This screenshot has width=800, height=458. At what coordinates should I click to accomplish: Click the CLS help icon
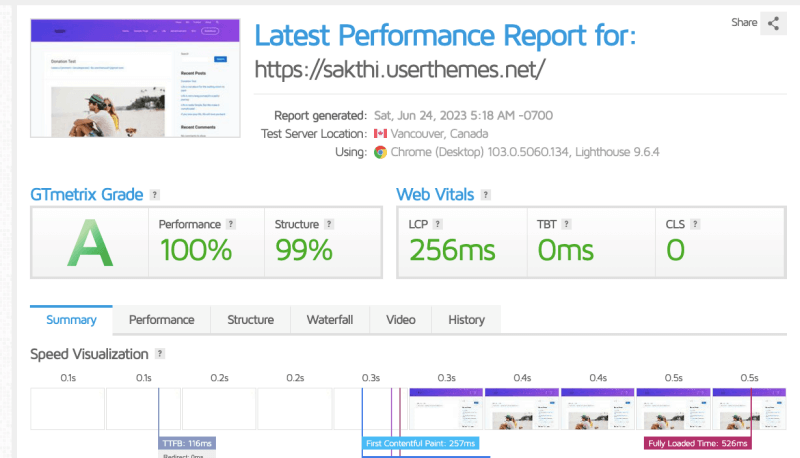pyautogui.click(x=695, y=224)
